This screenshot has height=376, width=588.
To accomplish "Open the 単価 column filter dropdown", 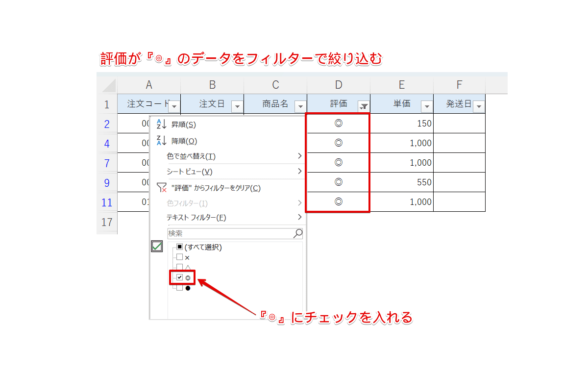I will pyautogui.click(x=427, y=106).
